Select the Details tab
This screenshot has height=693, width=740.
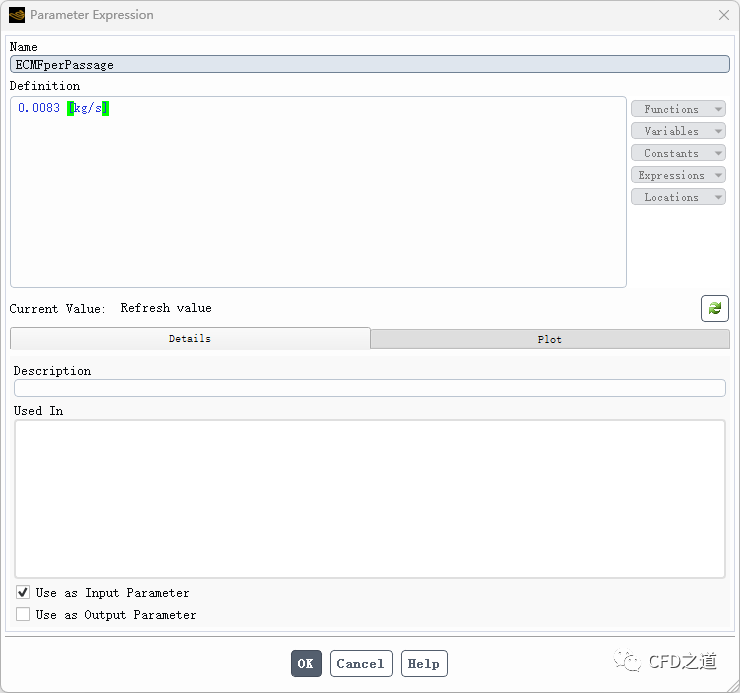click(x=190, y=338)
